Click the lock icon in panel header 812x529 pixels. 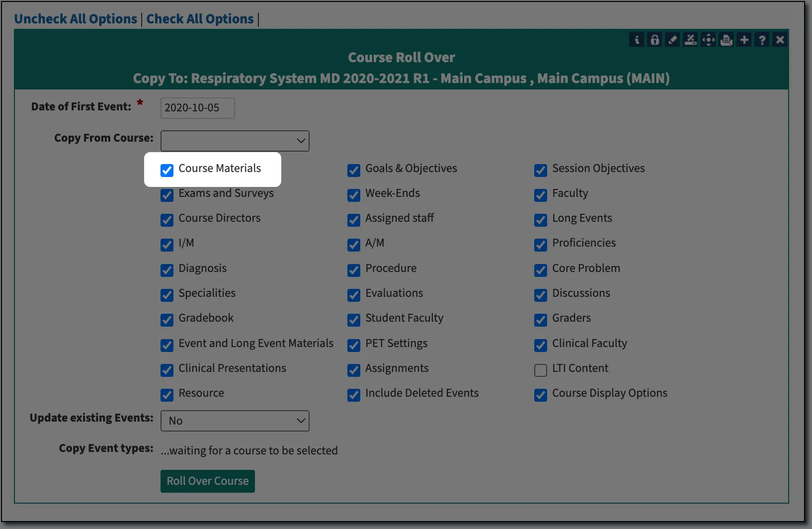(x=654, y=40)
